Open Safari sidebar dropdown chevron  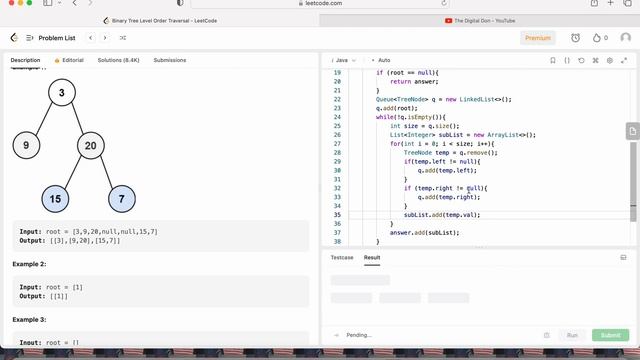click(60, 3)
